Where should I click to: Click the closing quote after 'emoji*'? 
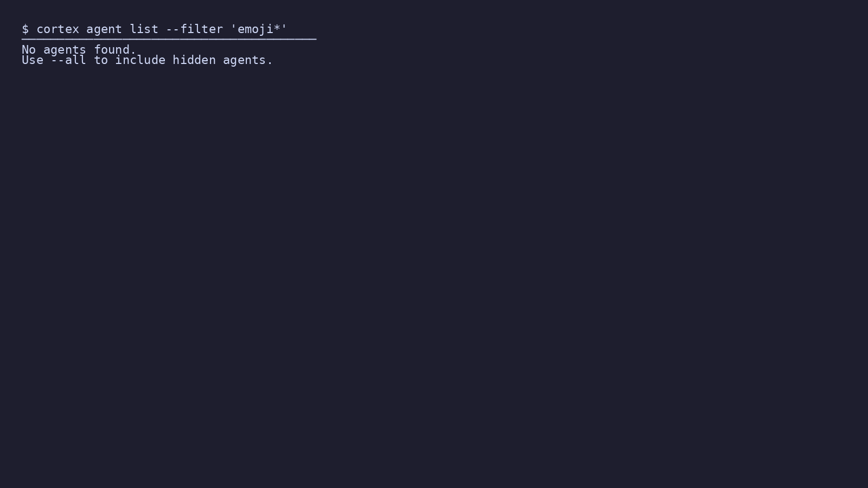pos(284,26)
